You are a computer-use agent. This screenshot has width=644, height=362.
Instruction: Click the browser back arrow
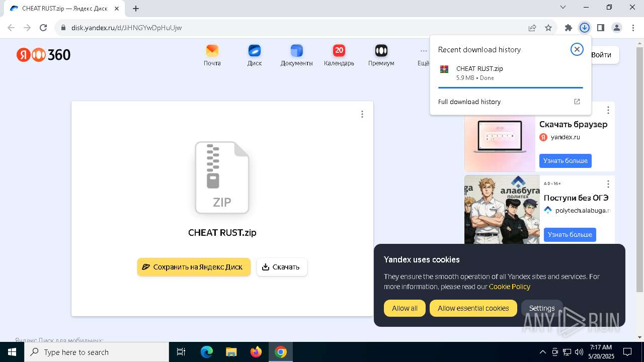(x=11, y=28)
